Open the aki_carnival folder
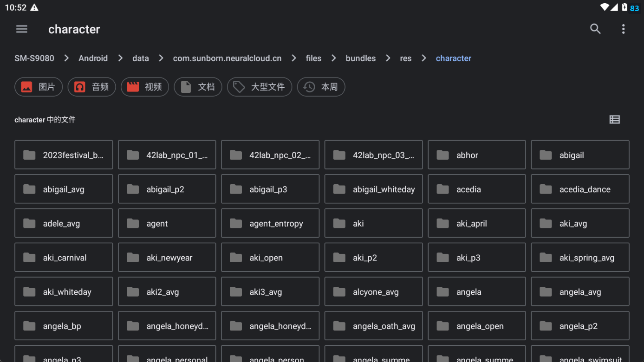This screenshot has width=644, height=362. (x=64, y=258)
